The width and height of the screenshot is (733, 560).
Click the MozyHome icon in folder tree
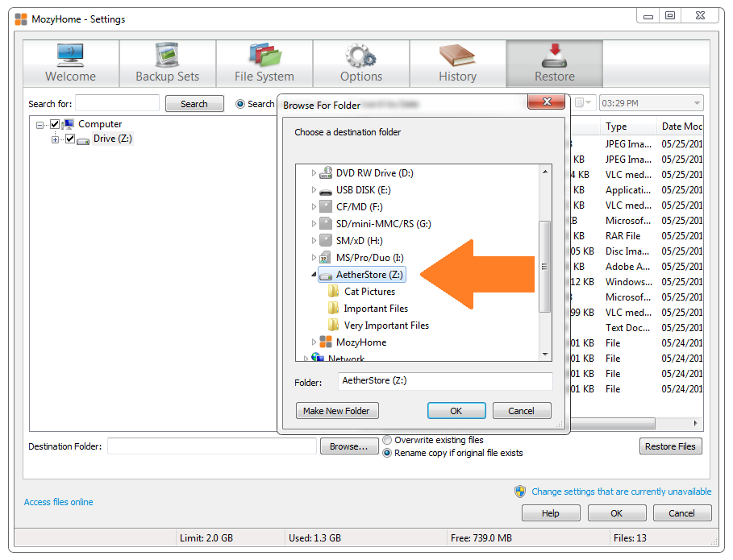coord(325,342)
